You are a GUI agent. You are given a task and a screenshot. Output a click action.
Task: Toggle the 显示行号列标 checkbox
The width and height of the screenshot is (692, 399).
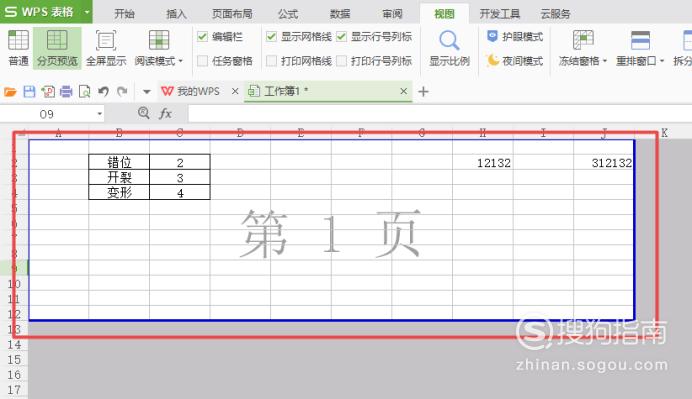point(341,37)
